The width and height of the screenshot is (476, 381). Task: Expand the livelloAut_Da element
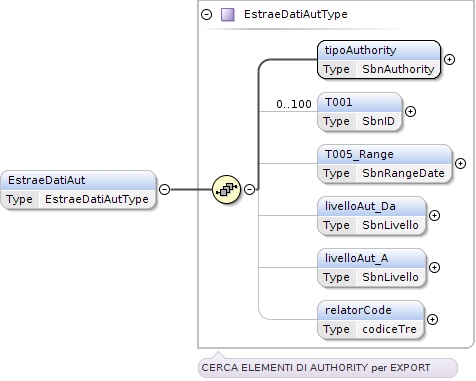tap(434, 215)
